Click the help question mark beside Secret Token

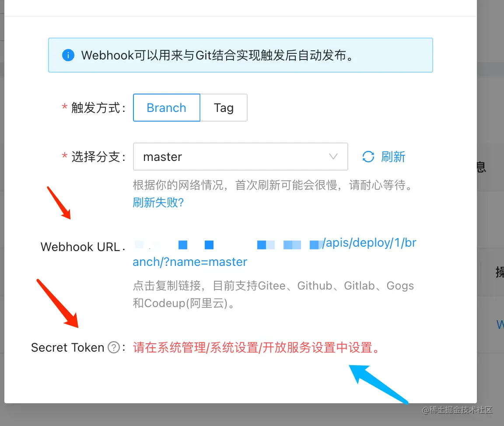tap(114, 347)
